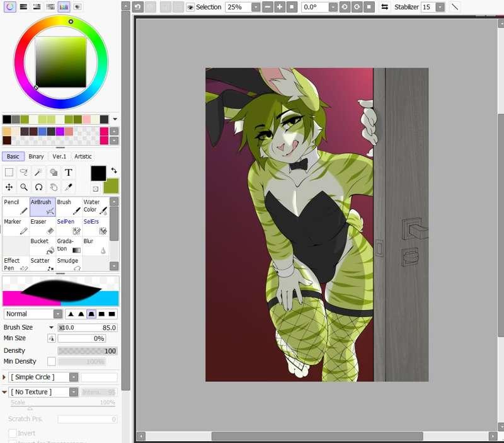Open the Simple Circle brush shape dropdown
This screenshot has width=504, height=443.
[x=74, y=377]
